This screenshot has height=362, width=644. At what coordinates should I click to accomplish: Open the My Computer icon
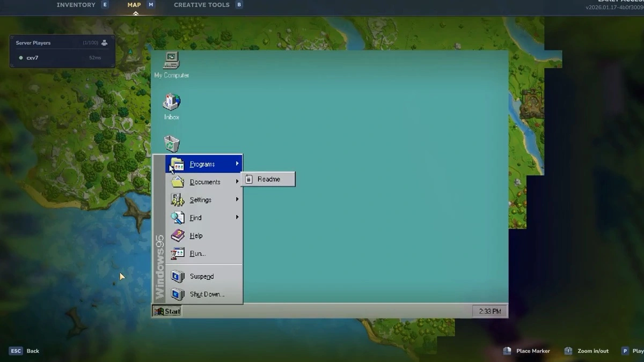point(171,60)
